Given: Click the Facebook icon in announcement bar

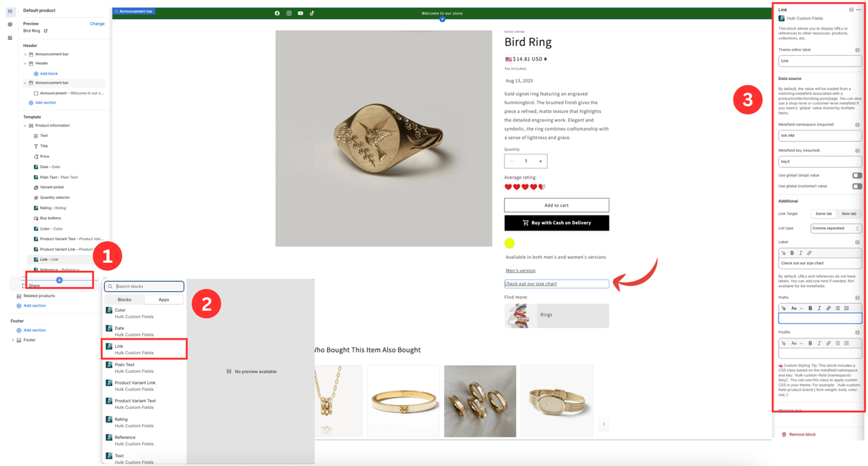Looking at the screenshot, I should pos(277,13).
